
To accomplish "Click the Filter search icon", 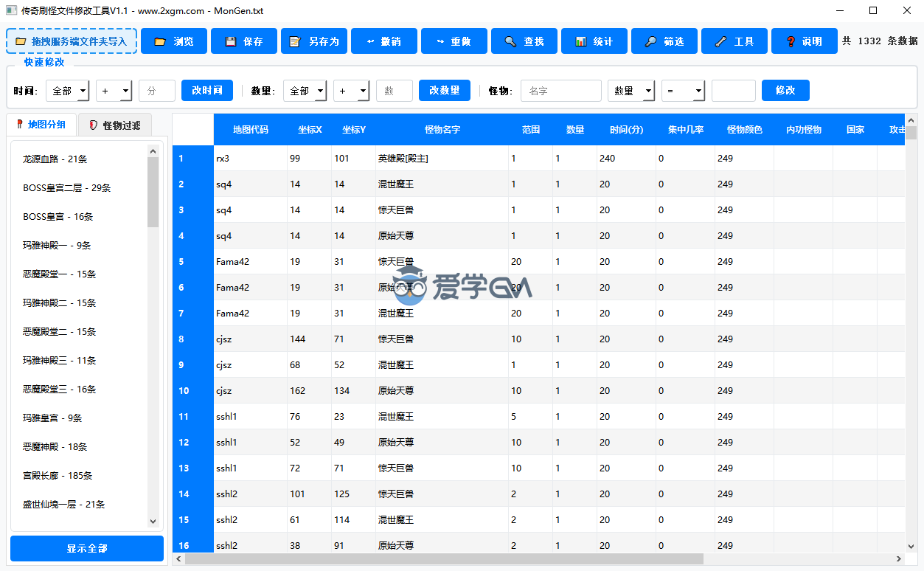I will (650, 41).
